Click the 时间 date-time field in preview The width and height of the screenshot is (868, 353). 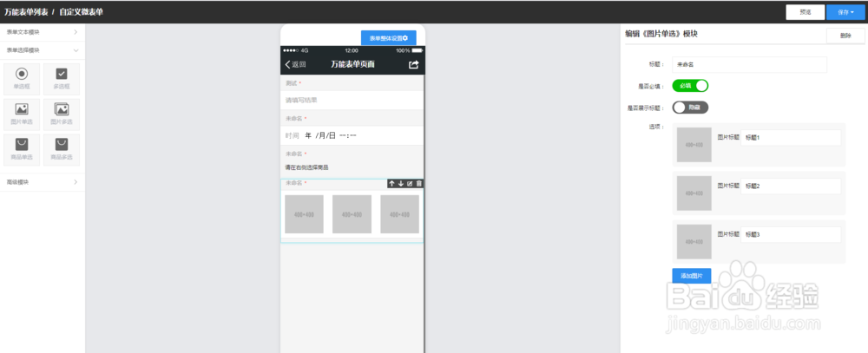tap(352, 135)
